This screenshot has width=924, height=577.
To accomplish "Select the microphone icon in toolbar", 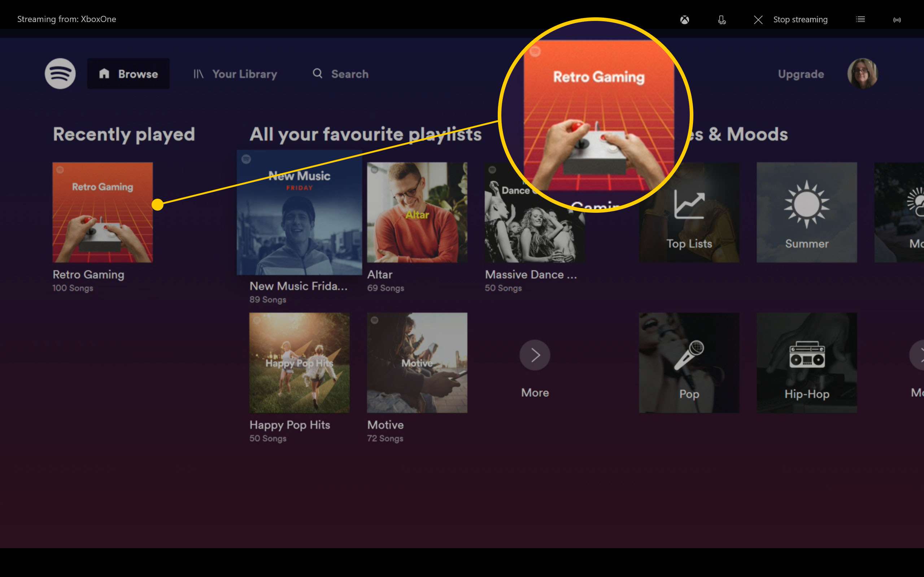I will (x=722, y=19).
